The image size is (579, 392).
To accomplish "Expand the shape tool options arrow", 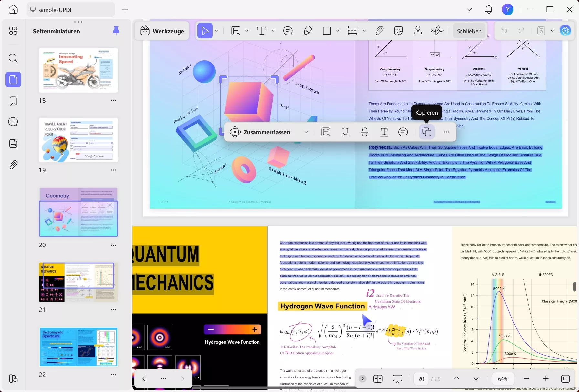I will tap(338, 31).
